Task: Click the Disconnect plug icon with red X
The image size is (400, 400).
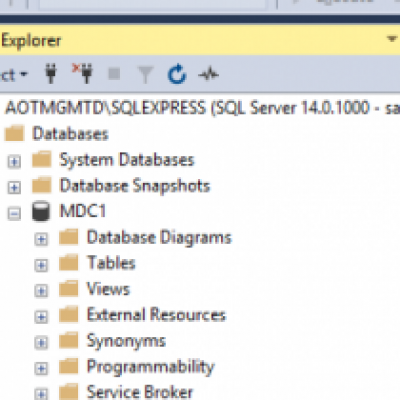Action: 83,73
